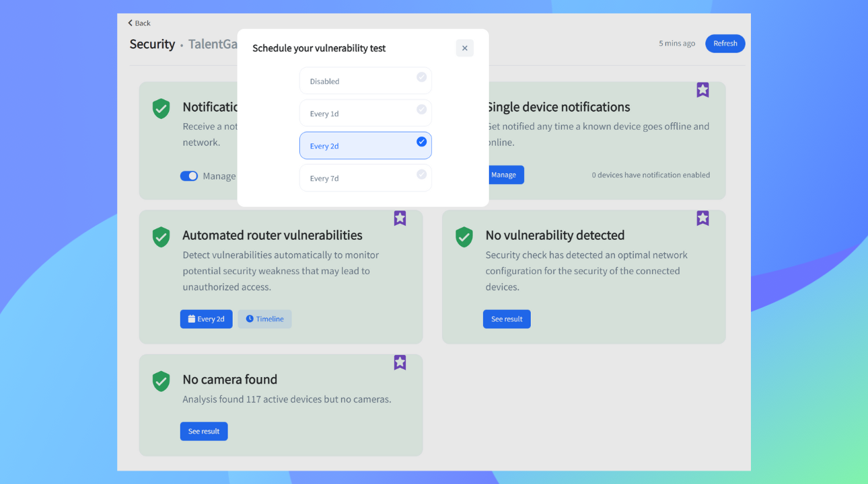Select the Every 1d schedule option

click(x=365, y=113)
